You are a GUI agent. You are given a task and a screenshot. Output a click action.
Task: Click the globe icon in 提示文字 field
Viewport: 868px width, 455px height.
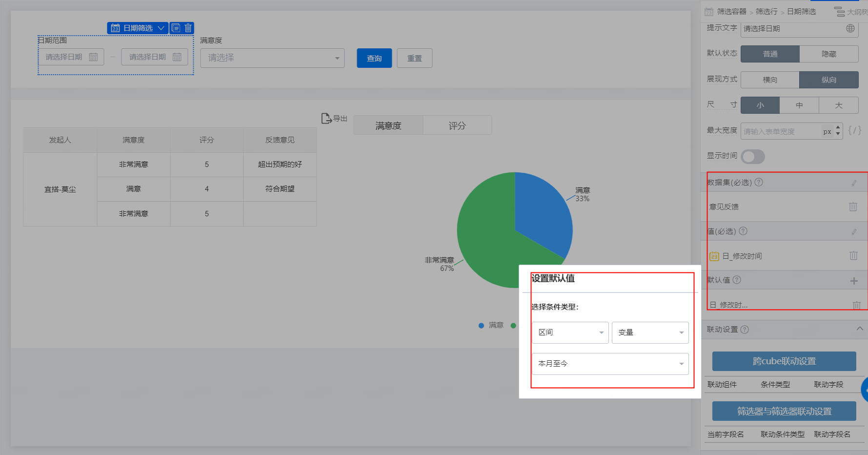850,28
